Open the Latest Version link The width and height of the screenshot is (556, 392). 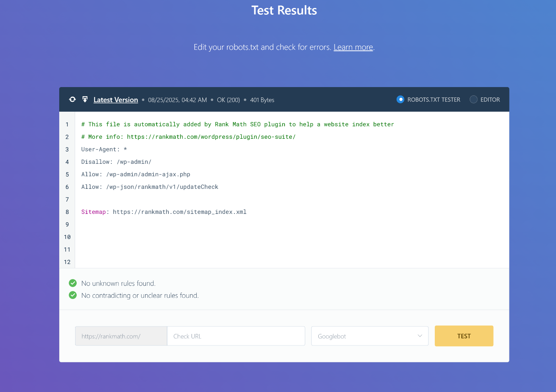[x=116, y=100]
